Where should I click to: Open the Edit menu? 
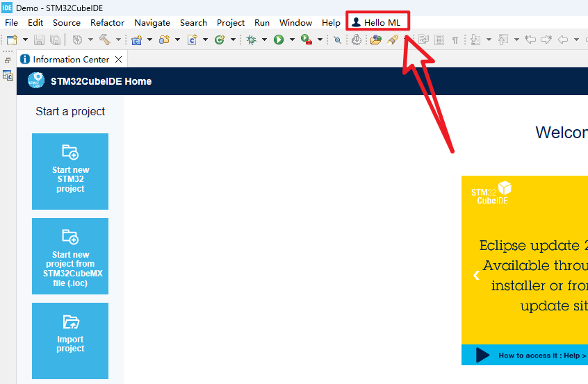[x=35, y=22]
